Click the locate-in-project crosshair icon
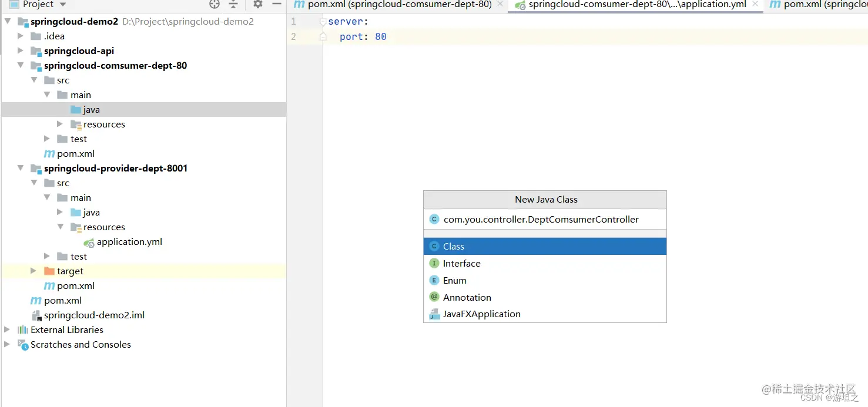Image resolution: width=868 pixels, height=407 pixels. point(215,4)
